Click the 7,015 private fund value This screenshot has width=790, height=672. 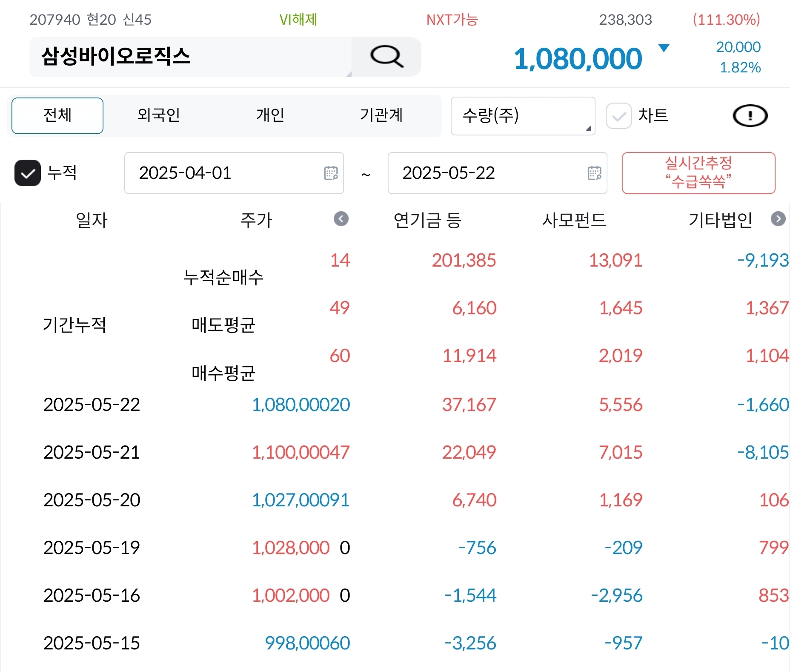point(621,452)
